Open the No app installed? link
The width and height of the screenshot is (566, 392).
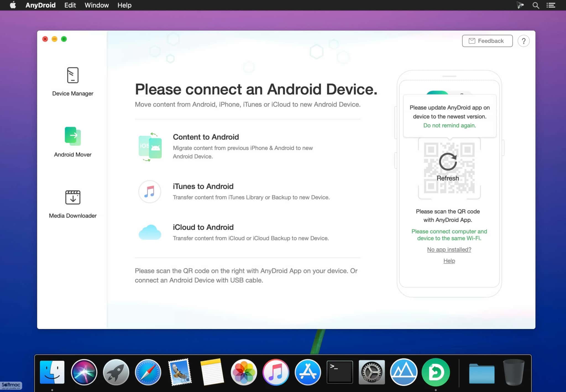coord(449,249)
